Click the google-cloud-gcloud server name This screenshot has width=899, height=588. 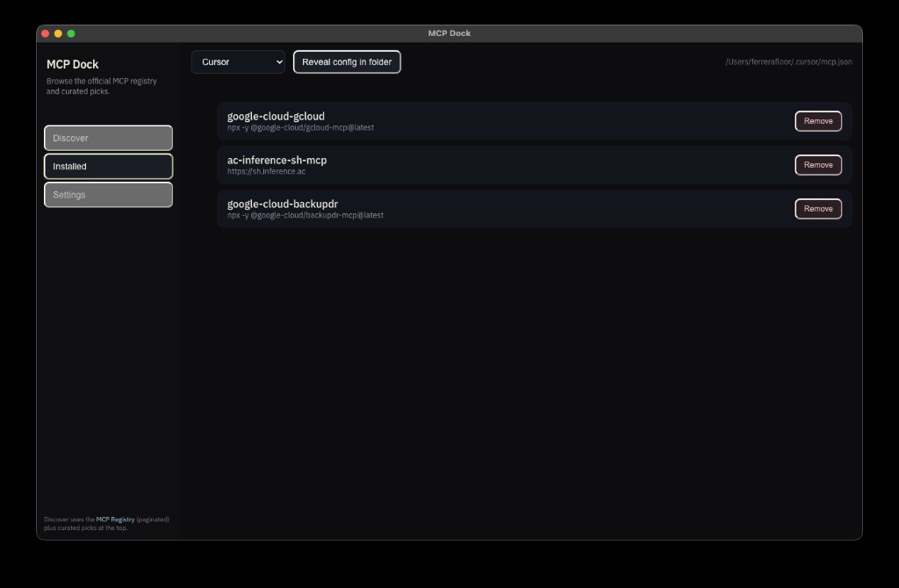pyautogui.click(x=276, y=117)
